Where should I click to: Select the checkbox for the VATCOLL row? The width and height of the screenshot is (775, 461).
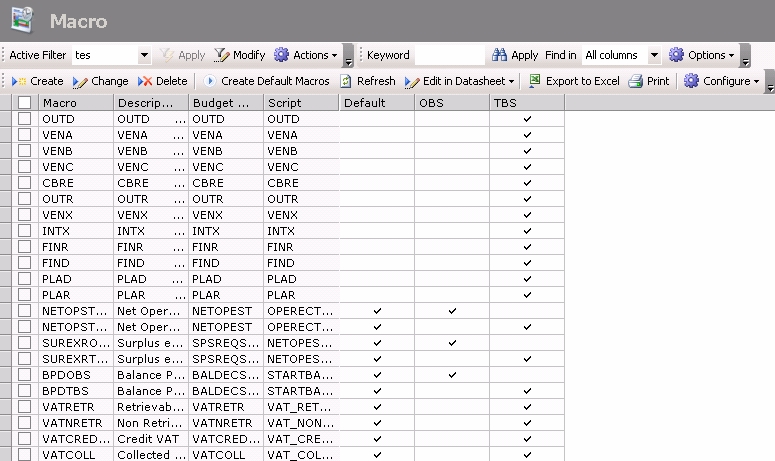(24, 455)
